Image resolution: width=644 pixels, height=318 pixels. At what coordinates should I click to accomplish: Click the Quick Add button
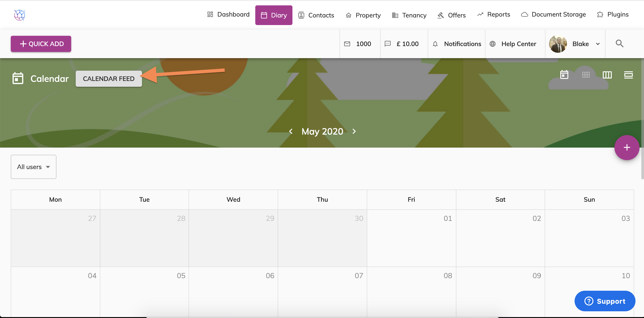pyautogui.click(x=41, y=44)
